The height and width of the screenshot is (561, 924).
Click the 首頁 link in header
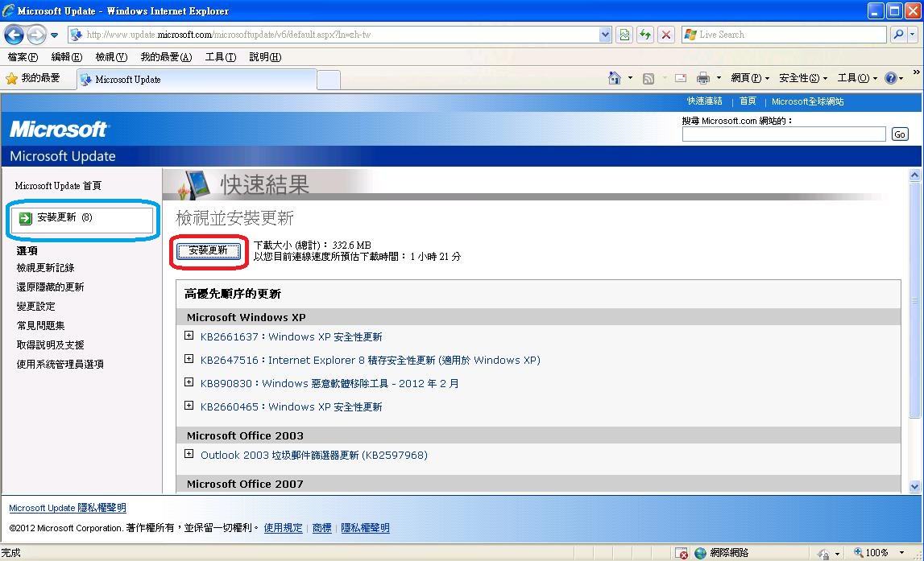(748, 101)
